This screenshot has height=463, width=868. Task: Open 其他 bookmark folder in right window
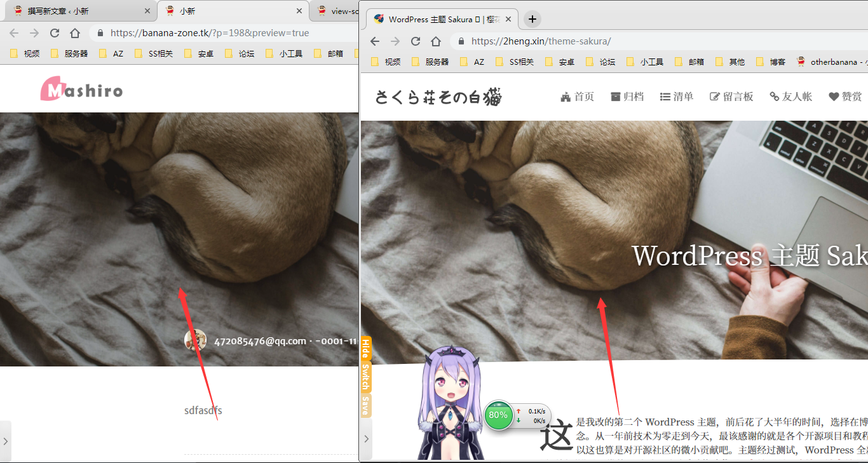coord(730,62)
